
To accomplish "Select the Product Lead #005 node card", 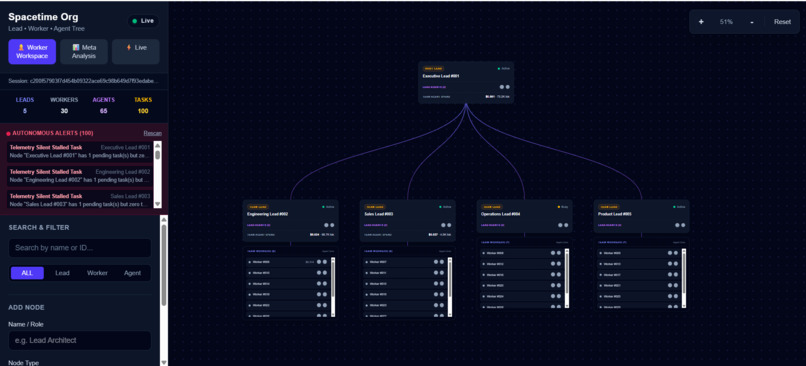I will point(641,217).
